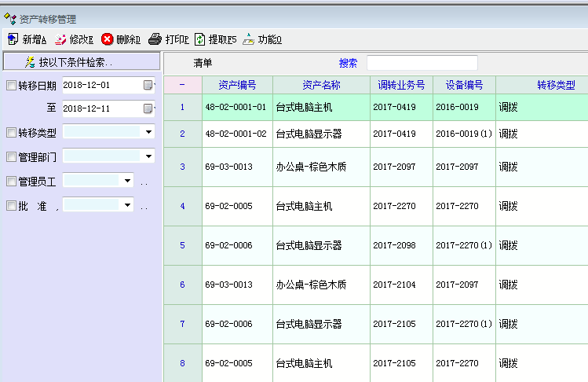Expand the 管理员工 dropdown
The height and width of the screenshot is (382, 588).
(128, 181)
